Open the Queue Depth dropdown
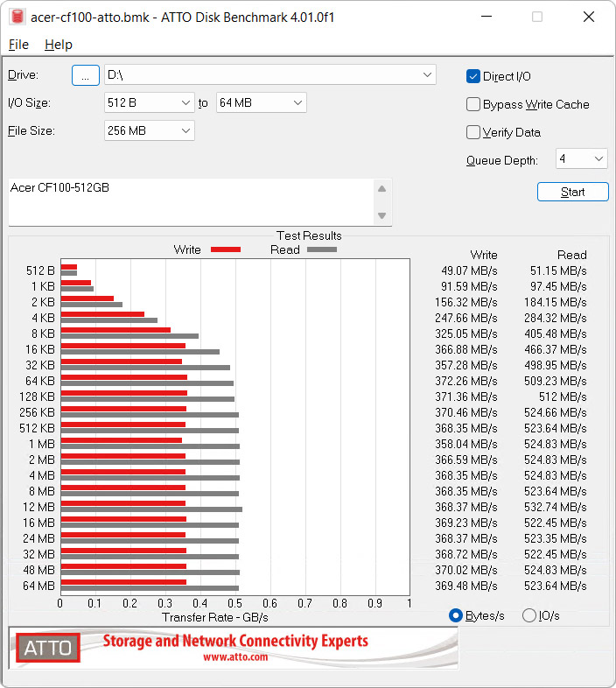Screen dimensions: 616x688 click(x=581, y=158)
